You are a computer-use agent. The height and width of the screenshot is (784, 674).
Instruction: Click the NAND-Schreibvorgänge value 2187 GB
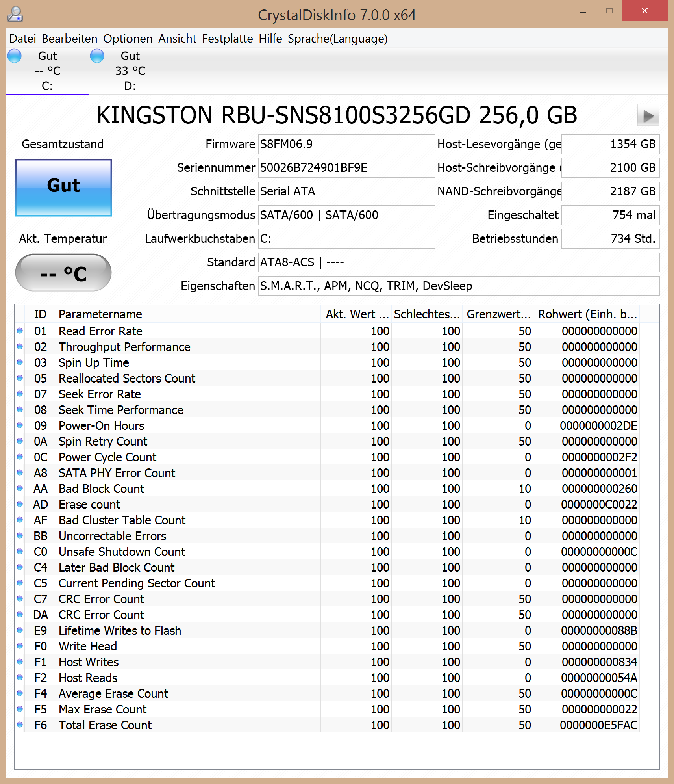click(610, 191)
